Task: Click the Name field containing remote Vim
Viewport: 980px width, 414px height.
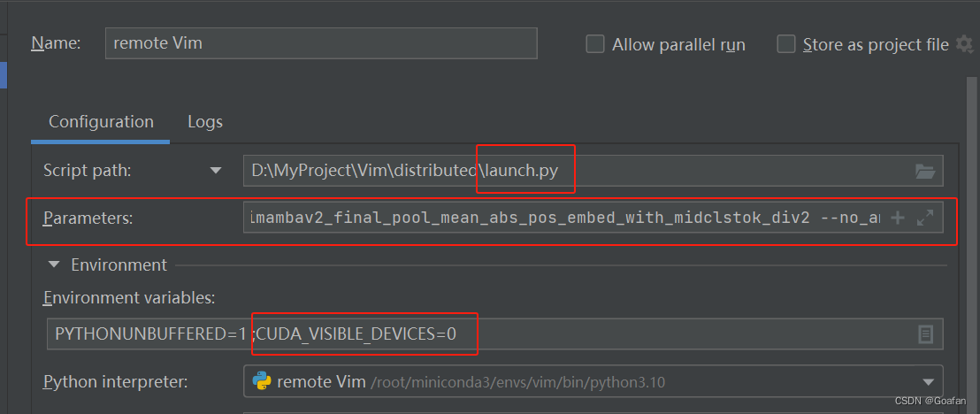Action: click(x=321, y=43)
